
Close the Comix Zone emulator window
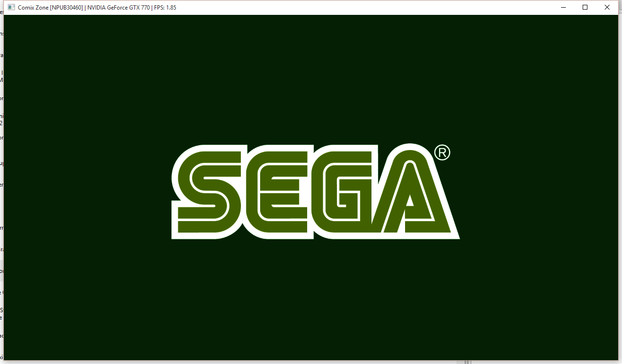[x=607, y=7]
